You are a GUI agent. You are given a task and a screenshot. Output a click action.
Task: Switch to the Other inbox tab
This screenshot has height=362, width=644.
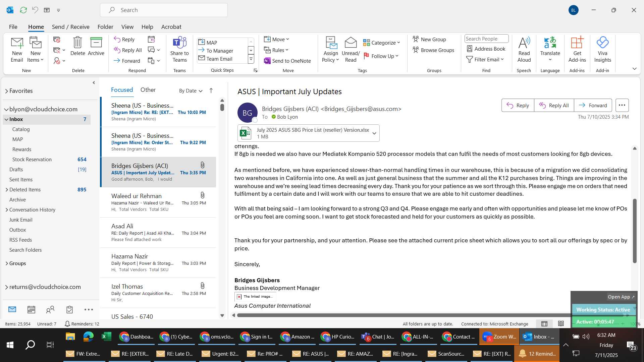point(148,90)
